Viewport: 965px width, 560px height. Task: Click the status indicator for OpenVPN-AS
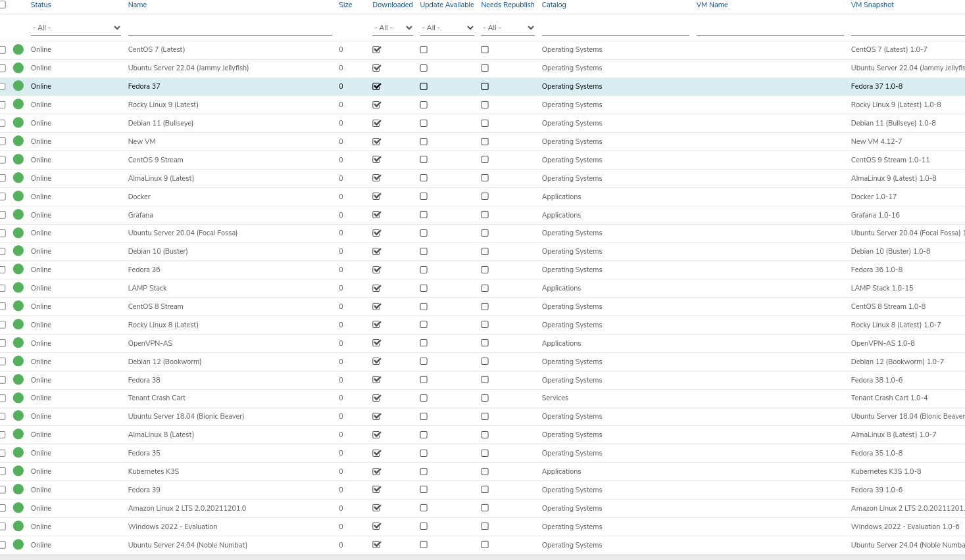18,343
